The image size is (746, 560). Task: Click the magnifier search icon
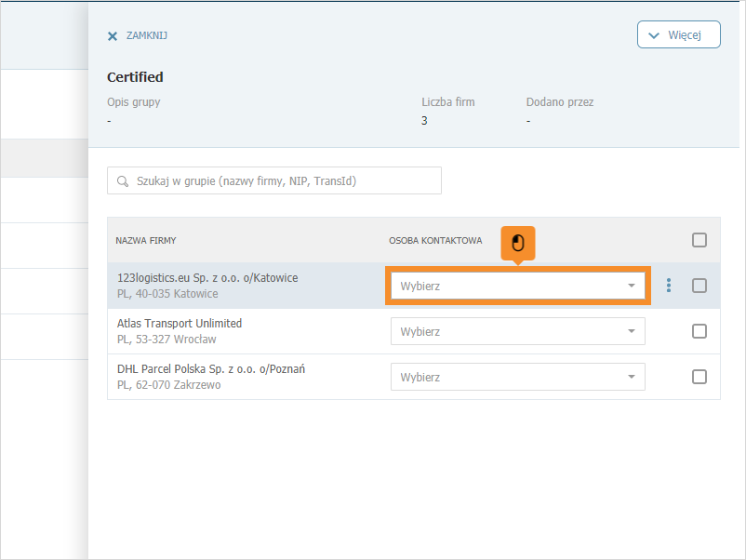[123, 181]
